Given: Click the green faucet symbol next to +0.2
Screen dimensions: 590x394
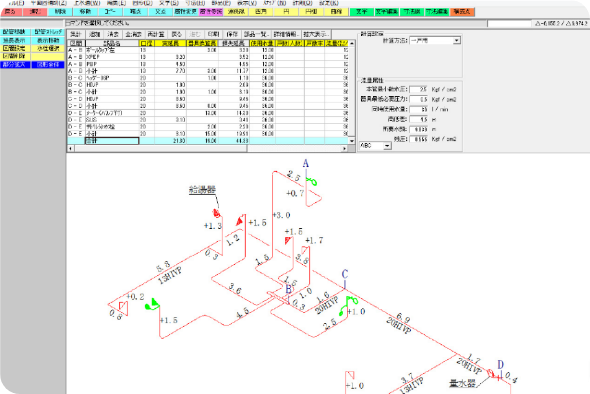Looking at the screenshot, I should [x=152, y=304].
